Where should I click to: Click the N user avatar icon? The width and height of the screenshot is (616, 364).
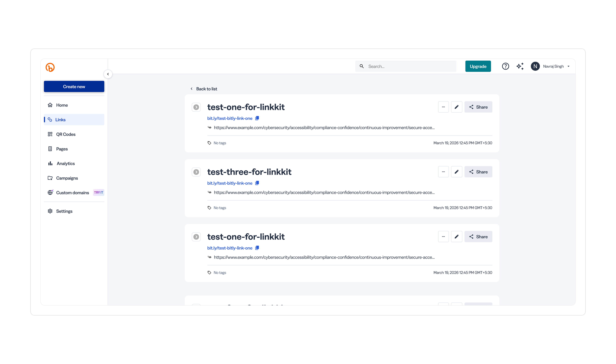tap(535, 66)
